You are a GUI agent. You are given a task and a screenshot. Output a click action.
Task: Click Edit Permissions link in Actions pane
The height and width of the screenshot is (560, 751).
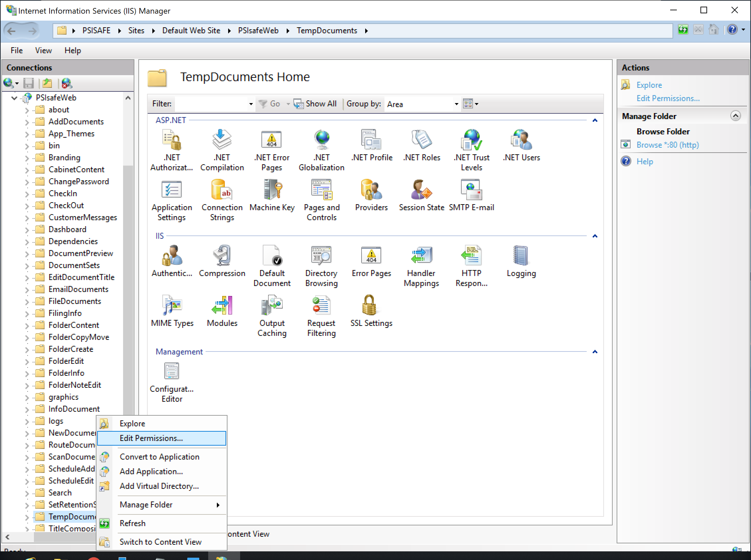coord(668,98)
